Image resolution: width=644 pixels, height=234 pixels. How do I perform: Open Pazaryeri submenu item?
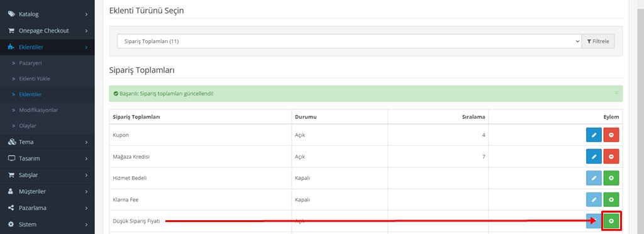coord(30,64)
